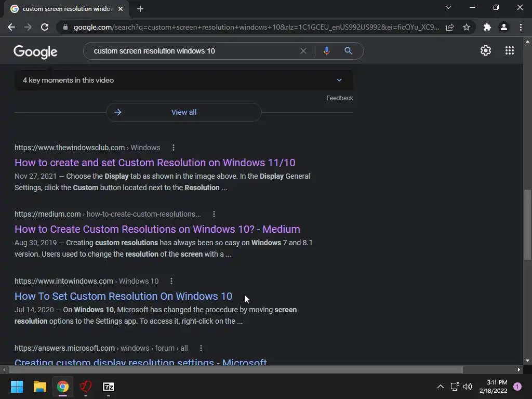Open the red app icon on taskbar

pos(86,387)
